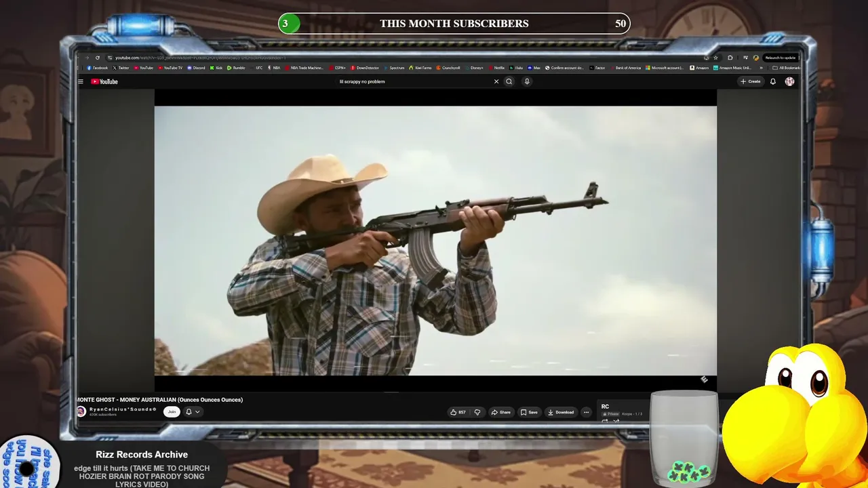
Task: Toggle playlist loop in the RC panel
Action: click(x=605, y=421)
